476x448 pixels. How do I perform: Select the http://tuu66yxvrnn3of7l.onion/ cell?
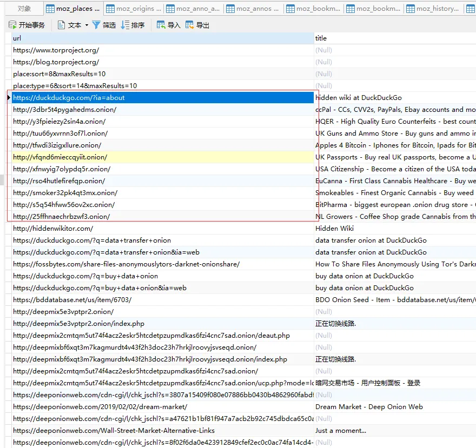click(x=163, y=133)
